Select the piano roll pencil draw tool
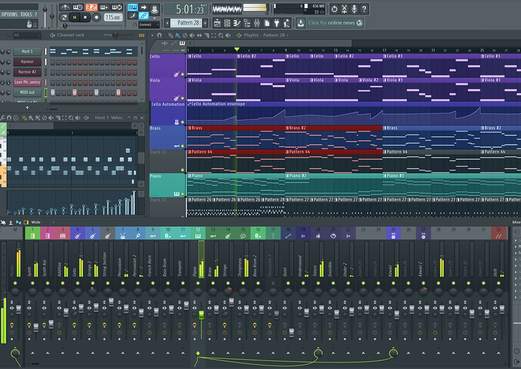The width and height of the screenshot is (521, 369). 24,118
